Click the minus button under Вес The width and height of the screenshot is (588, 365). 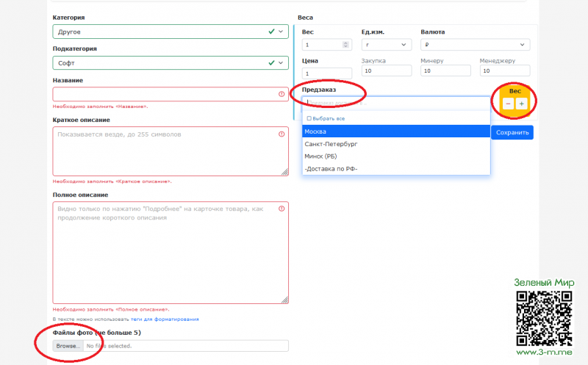[x=508, y=104]
